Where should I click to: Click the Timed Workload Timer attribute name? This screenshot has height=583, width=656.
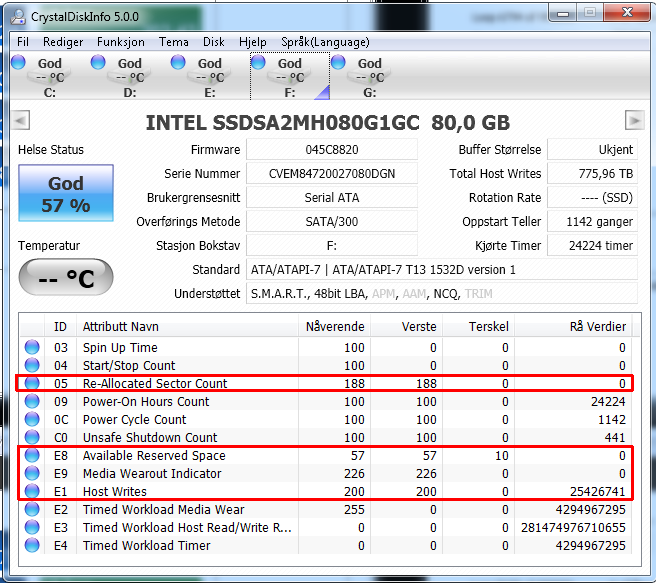coord(146,545)
